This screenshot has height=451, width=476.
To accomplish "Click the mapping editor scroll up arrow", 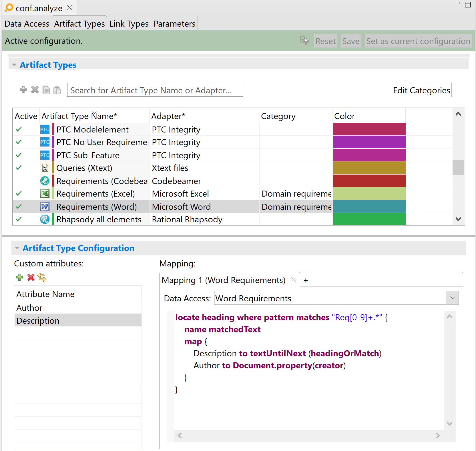I will coord(449,317).
